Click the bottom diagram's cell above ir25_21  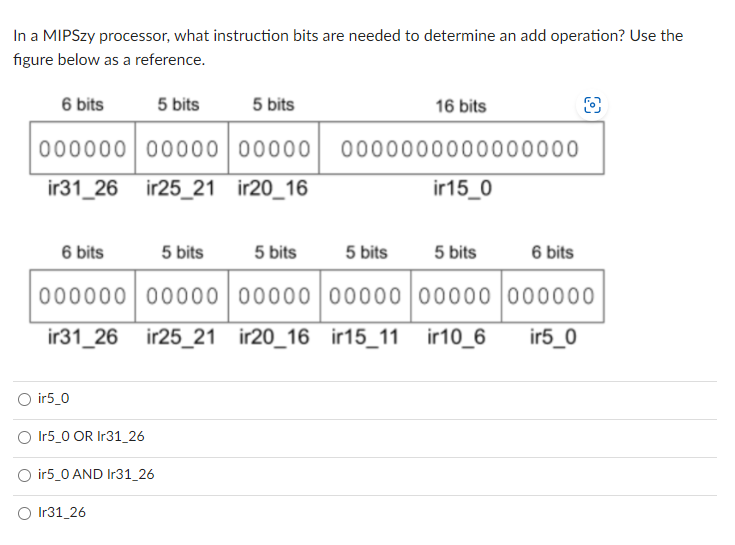pyautogui.click(x=182, y=296)
